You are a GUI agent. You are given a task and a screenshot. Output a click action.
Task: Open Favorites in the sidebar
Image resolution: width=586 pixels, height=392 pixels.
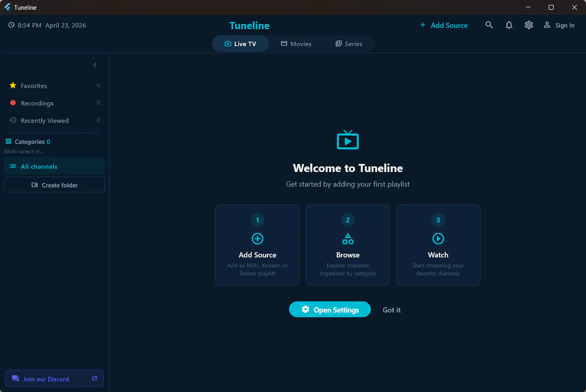(x=54, y=85)
